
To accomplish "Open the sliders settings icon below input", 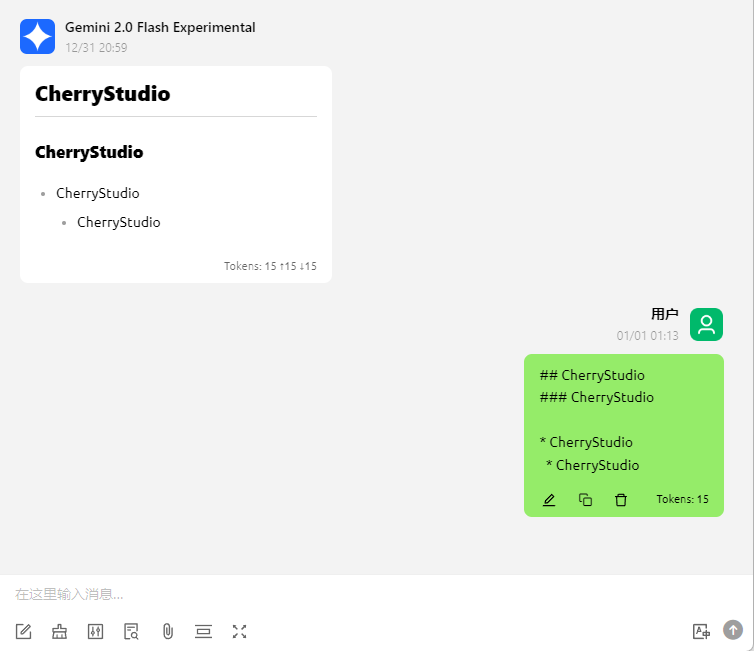I will [x=96, y=631].
